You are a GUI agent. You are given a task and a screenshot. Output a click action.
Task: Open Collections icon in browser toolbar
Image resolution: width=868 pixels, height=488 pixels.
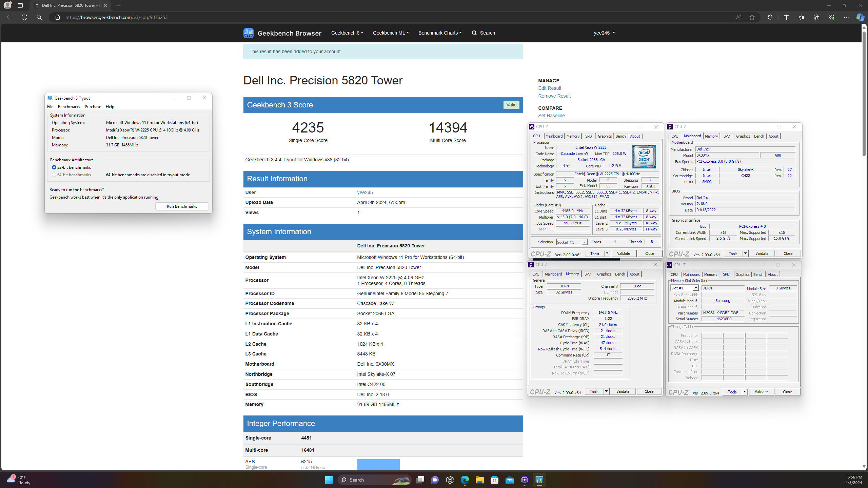pos(816,17)
